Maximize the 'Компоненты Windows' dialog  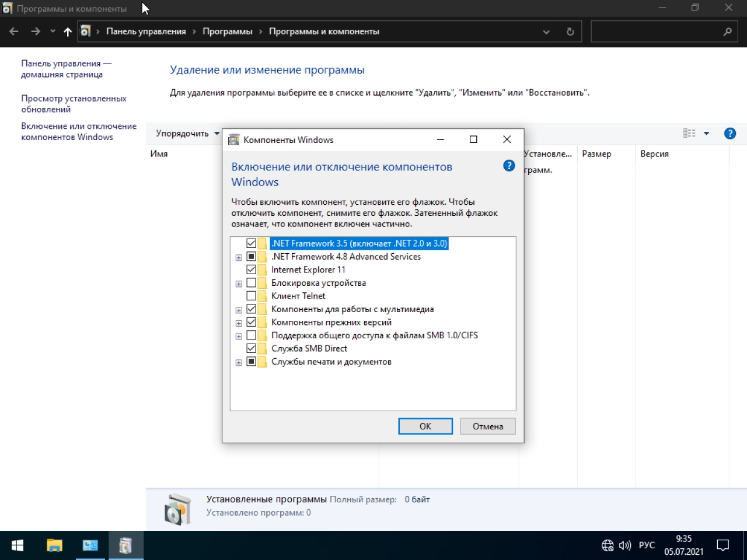pos(473,139)
